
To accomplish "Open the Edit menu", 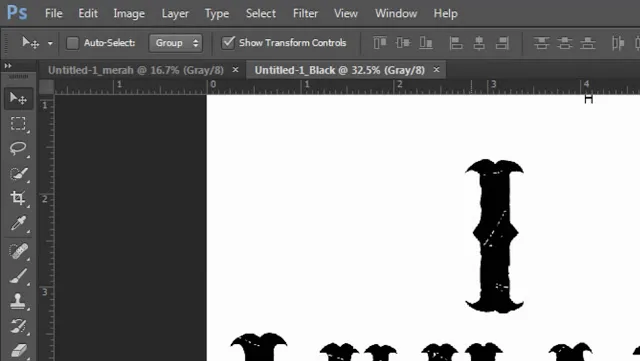I will [88, 13].
